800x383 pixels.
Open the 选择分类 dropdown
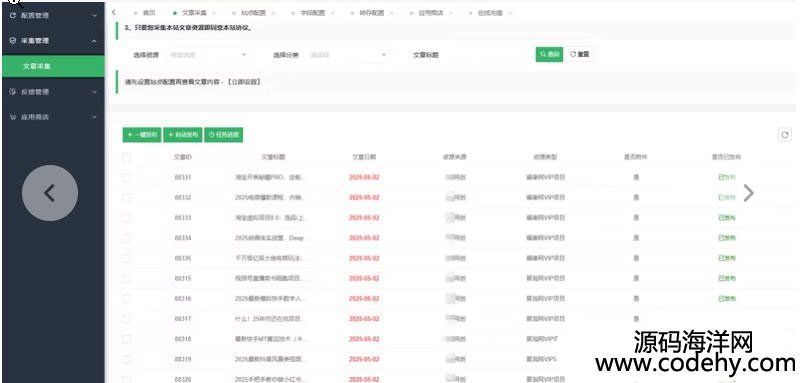[x=348, y=55]
